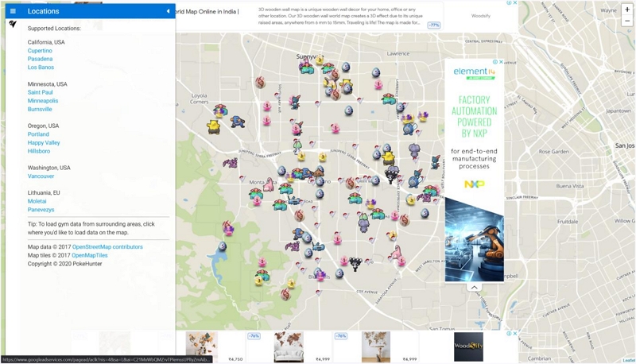Open OpenStreetMap contributors link
636x364 pixels.
(107, 246)
